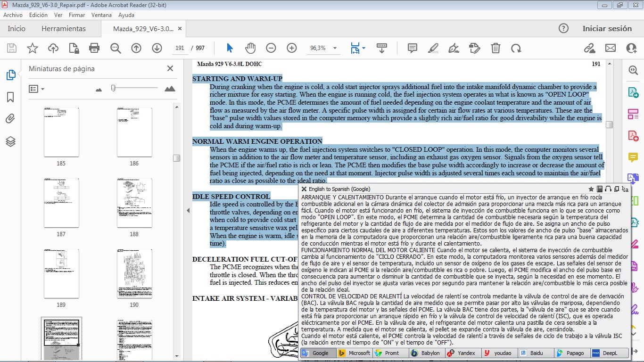Select Google translation engine
Screen dimensions: 644x362
point(318,353)
